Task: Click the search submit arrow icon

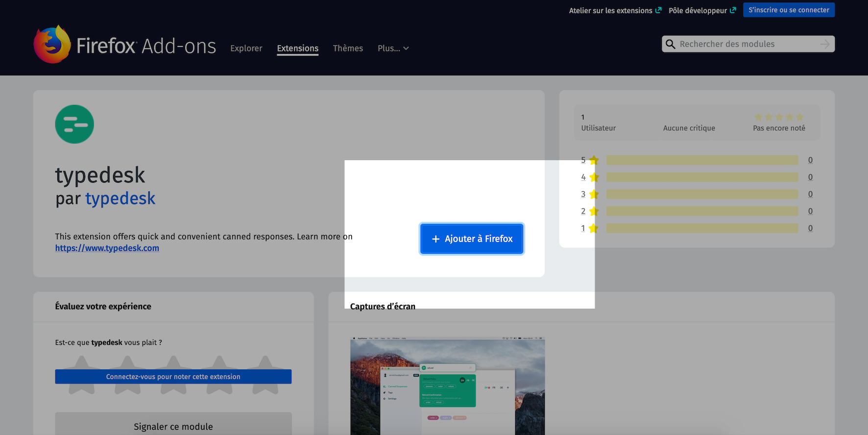Action: 825,44
